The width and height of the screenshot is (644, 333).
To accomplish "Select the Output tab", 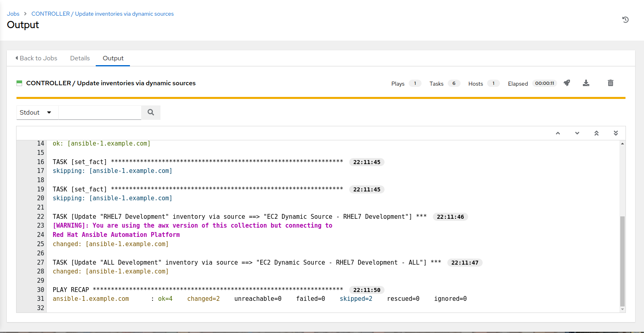I will tap(113, 58).
